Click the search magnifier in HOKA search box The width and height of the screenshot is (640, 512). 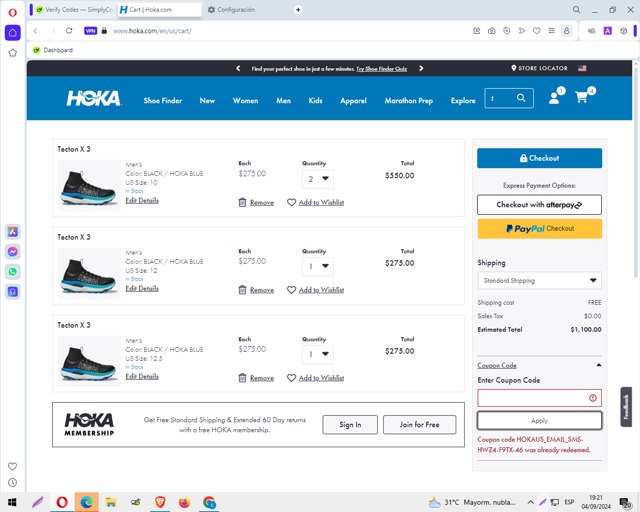point(521,98)
